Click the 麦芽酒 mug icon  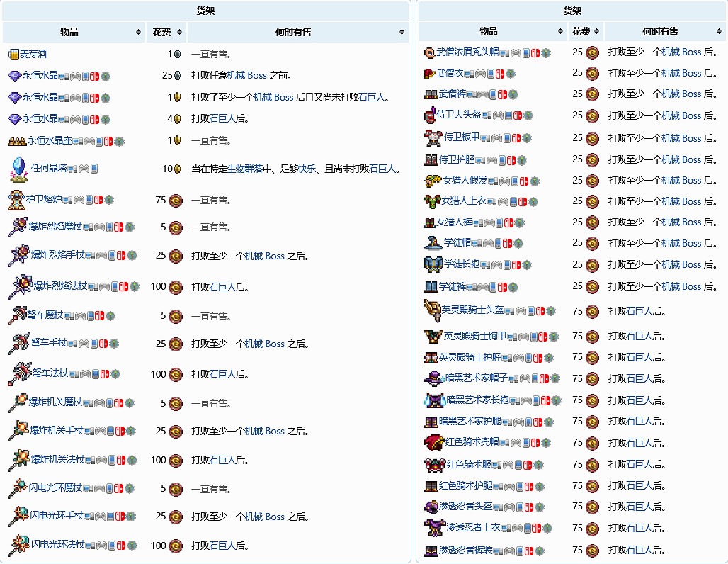click(13, 54)
